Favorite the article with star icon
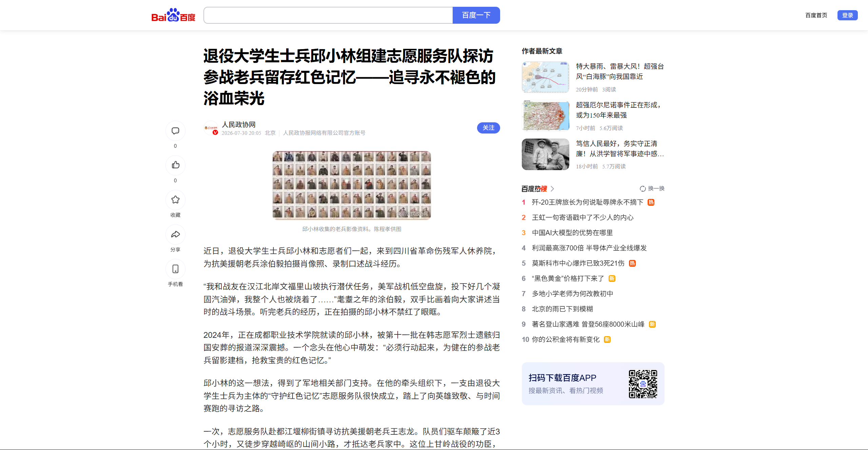The height and width of the screenshot is (450, 868). [x=175, y=200]
